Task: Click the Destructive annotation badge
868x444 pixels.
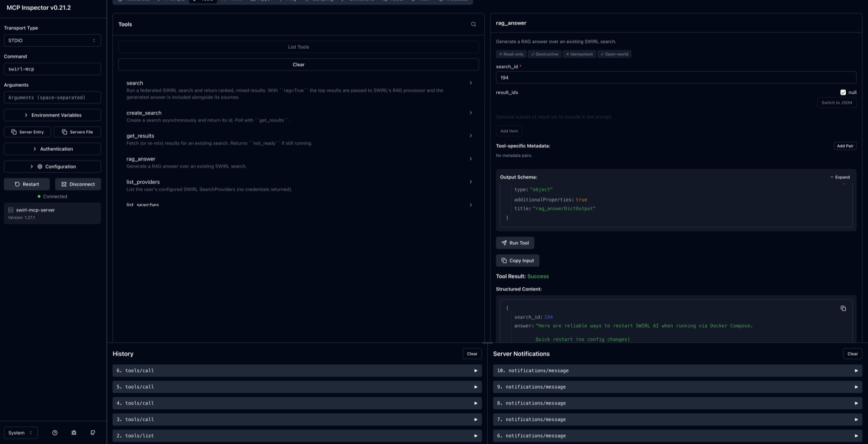Action: (x=545, y=54)
